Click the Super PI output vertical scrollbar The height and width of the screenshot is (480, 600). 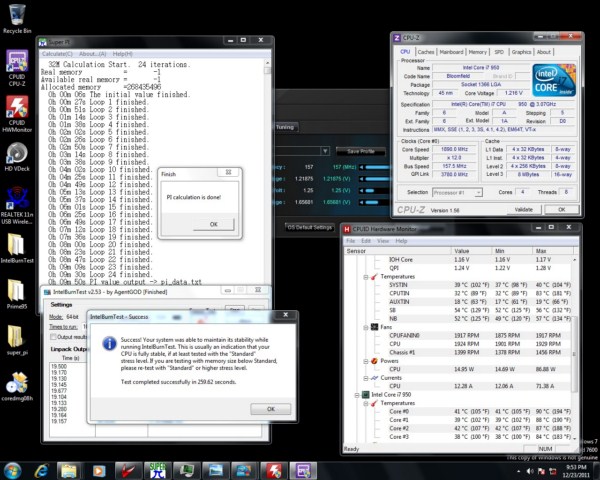(x=267, y=171)
